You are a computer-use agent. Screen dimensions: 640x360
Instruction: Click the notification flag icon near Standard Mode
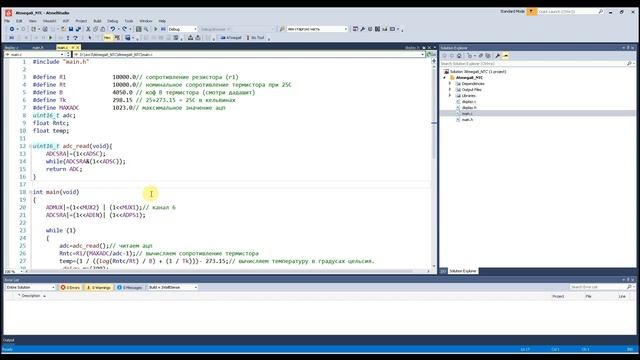click(531, 12)
